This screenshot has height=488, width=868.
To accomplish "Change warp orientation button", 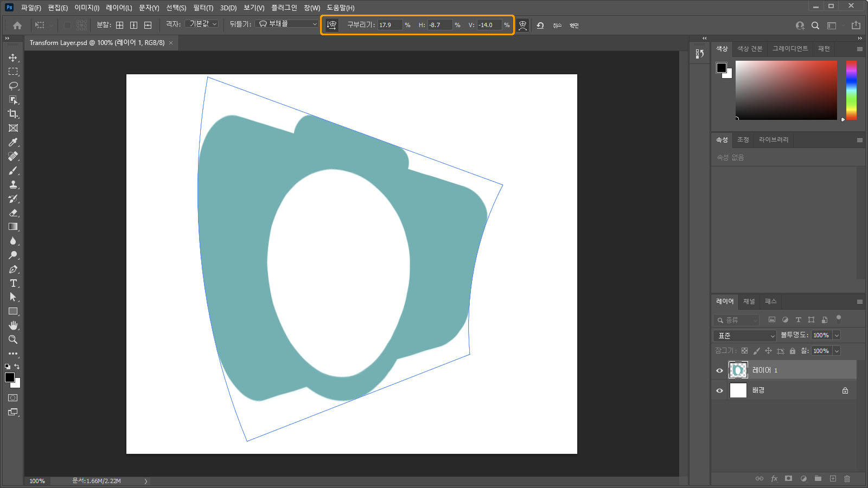I will pos(332,25).
